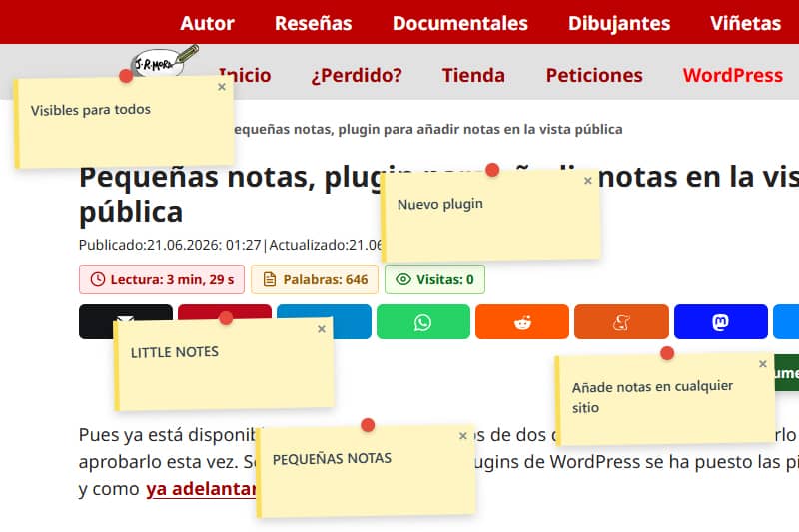Open the Viñetas menu item

pyautogui.click(x=745, y=23)
